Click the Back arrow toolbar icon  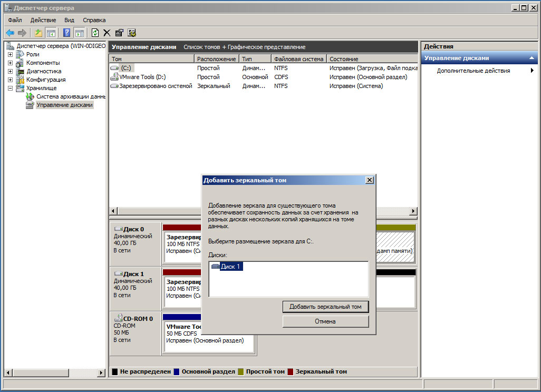pyautogui.click(x=10, y=33)
